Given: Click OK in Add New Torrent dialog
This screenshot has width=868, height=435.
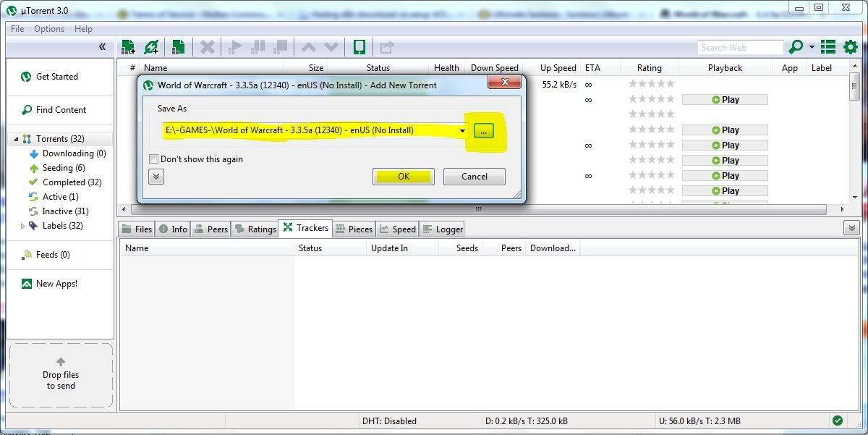Looking at the screenshot, I should (404, 177).
